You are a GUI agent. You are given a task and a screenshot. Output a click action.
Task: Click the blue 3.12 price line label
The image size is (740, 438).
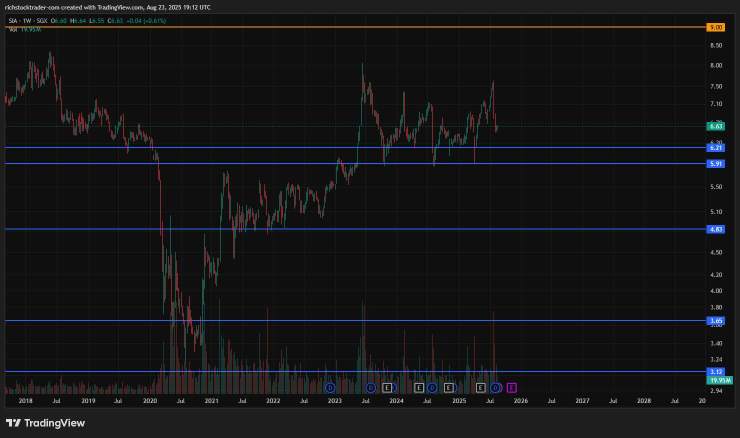pos(715,372)
